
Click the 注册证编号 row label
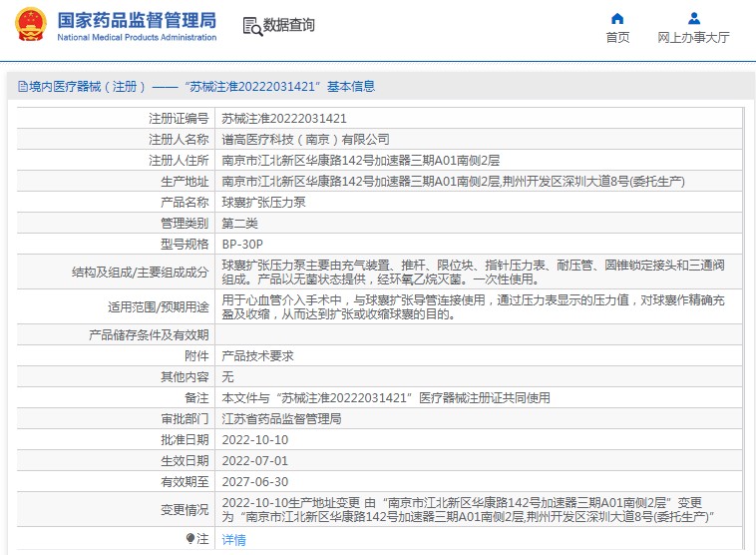[179, 119]
